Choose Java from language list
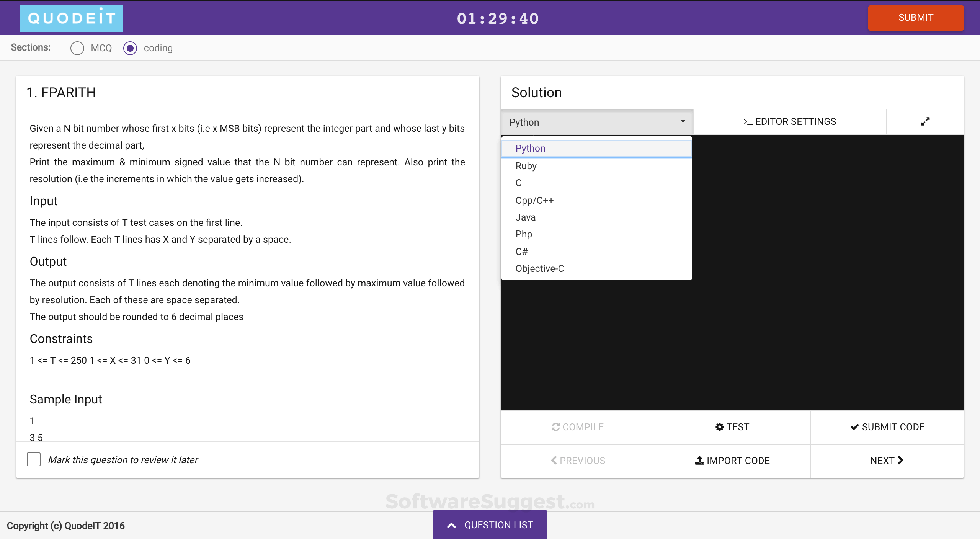Image resolution: width=980 pixels, height=539 pixels. [x=526, y=217]
